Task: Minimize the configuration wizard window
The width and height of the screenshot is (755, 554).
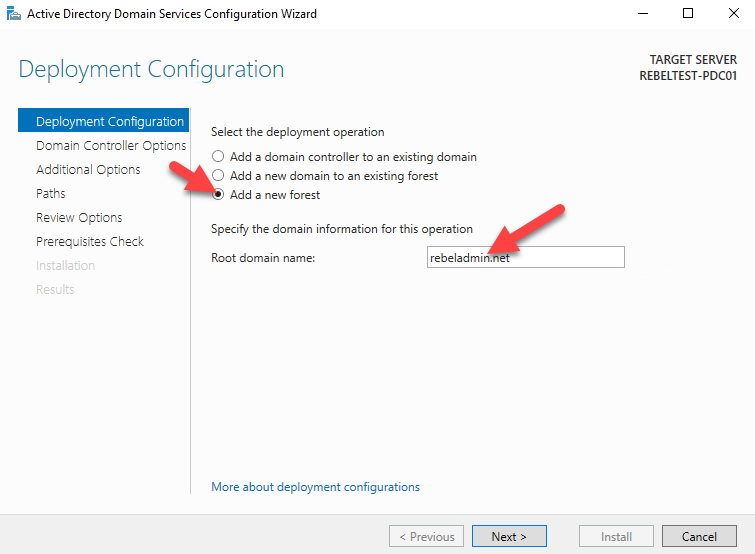Action: pos(640,14)
